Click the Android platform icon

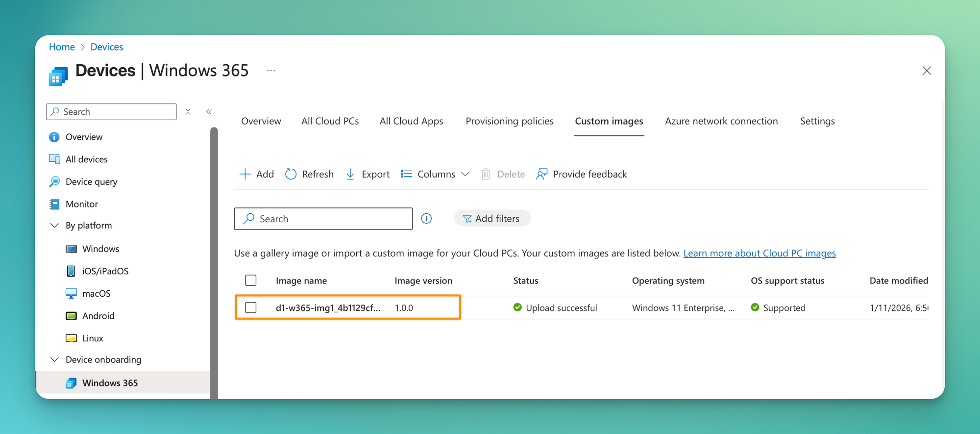[x=71, y=316]
